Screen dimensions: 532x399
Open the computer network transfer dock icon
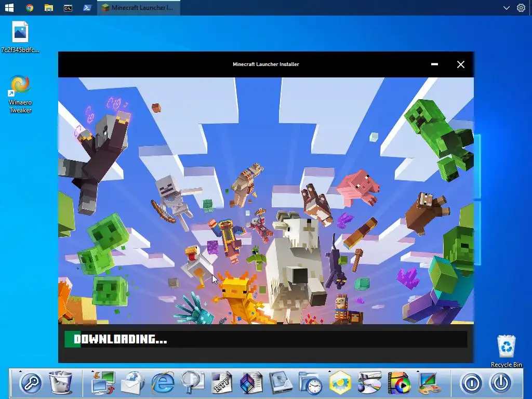[x=103, y=383]
